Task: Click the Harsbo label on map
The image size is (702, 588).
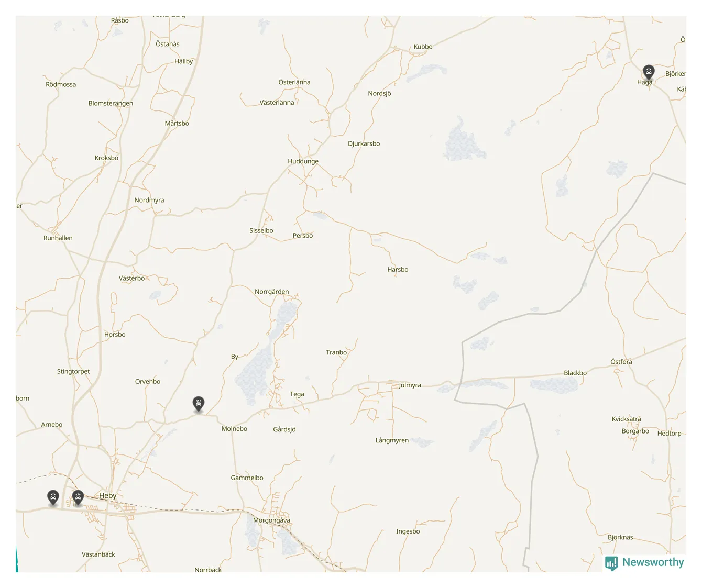Action: click(398, 270)
